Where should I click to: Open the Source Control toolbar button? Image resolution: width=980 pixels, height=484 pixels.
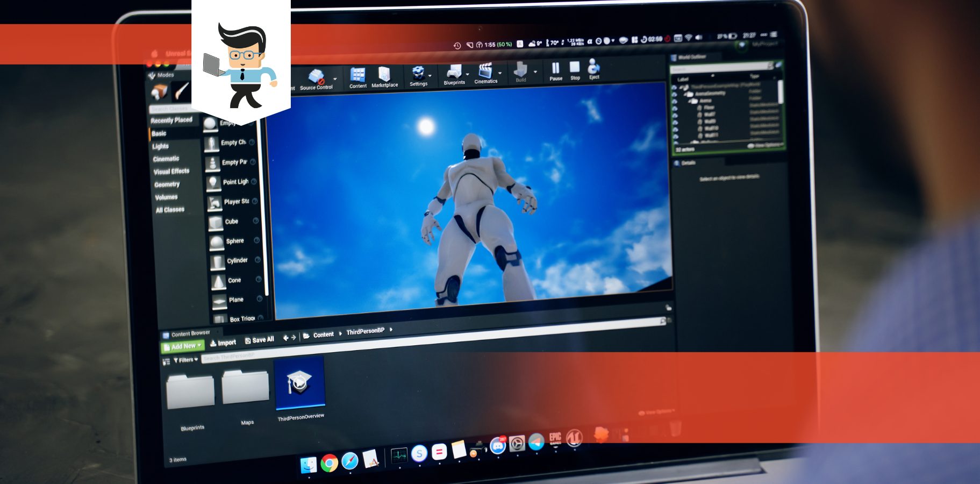316,80
